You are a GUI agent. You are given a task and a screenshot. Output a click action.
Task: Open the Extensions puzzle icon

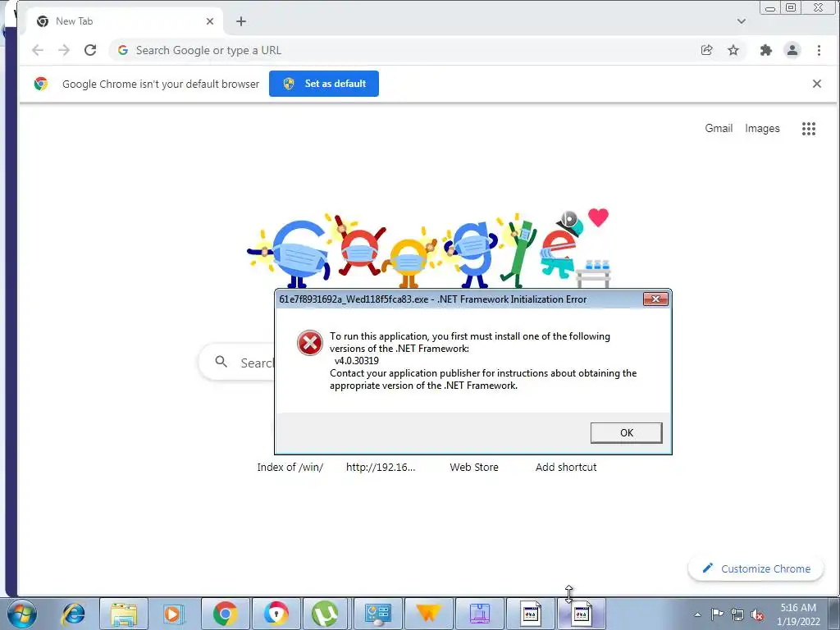(766, 50)
